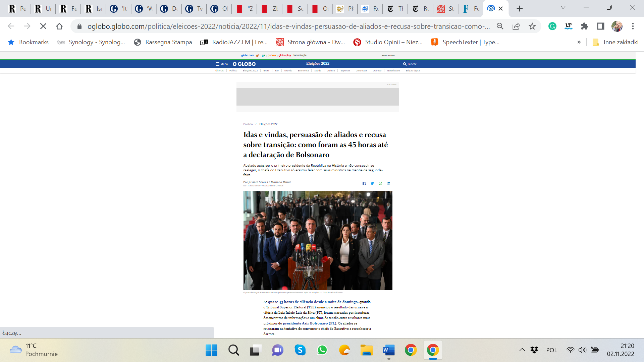Open the browser home page

click(59, 26)
